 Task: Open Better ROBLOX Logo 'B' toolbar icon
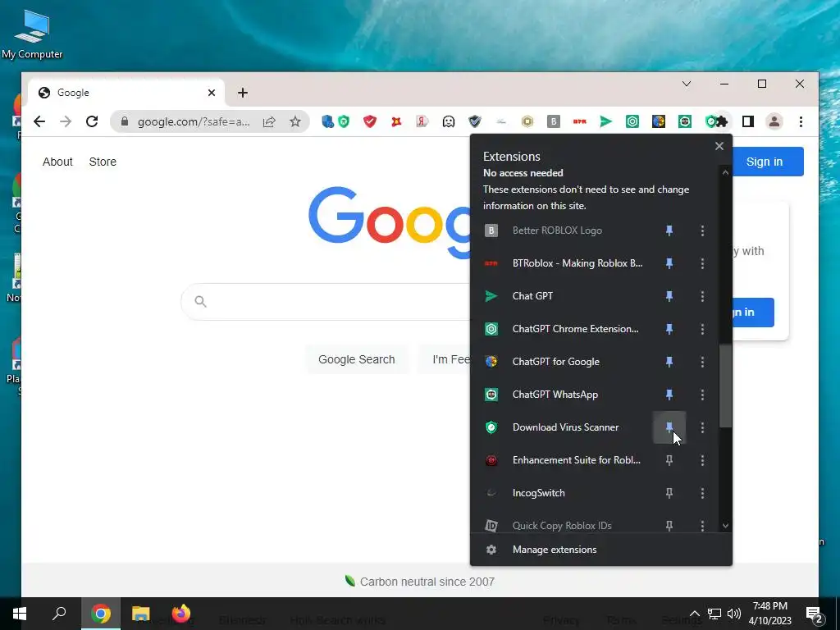[x=554, y=121]
